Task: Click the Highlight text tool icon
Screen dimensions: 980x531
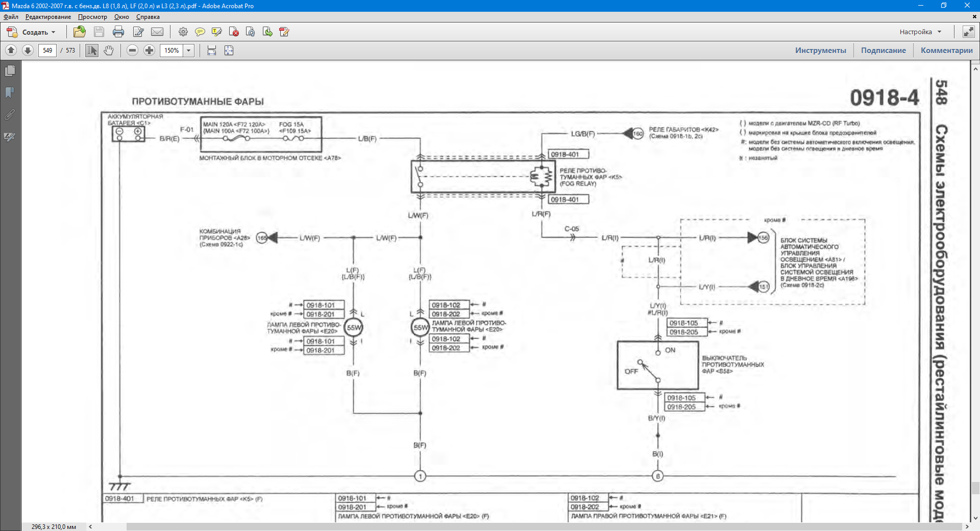Action: coord(217,32)
